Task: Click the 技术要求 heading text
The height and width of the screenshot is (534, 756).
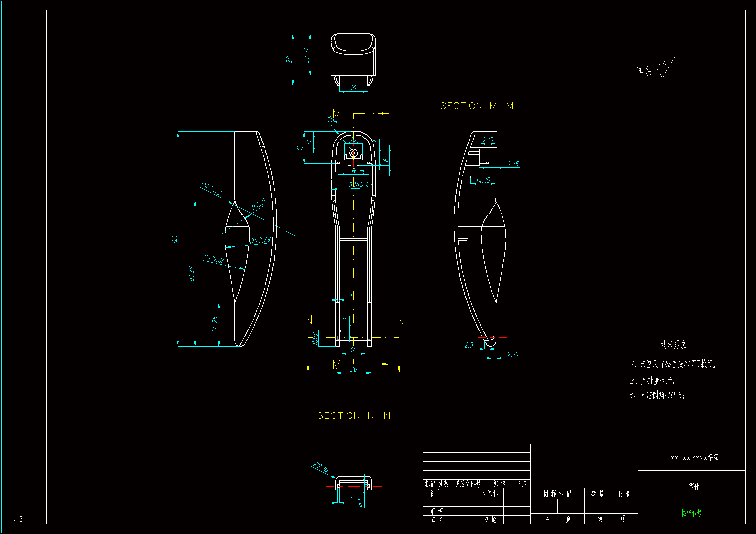Action: (x=673, y=345)
